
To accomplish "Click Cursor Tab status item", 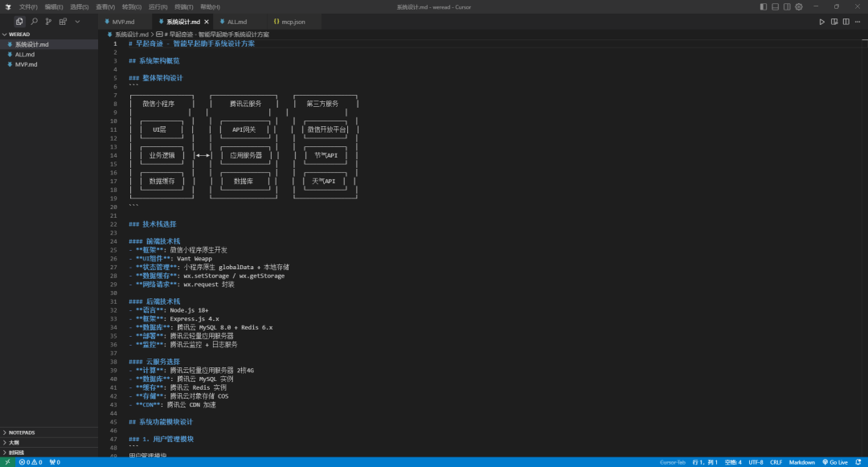I will pyautogui.click(x=673, y=462).
